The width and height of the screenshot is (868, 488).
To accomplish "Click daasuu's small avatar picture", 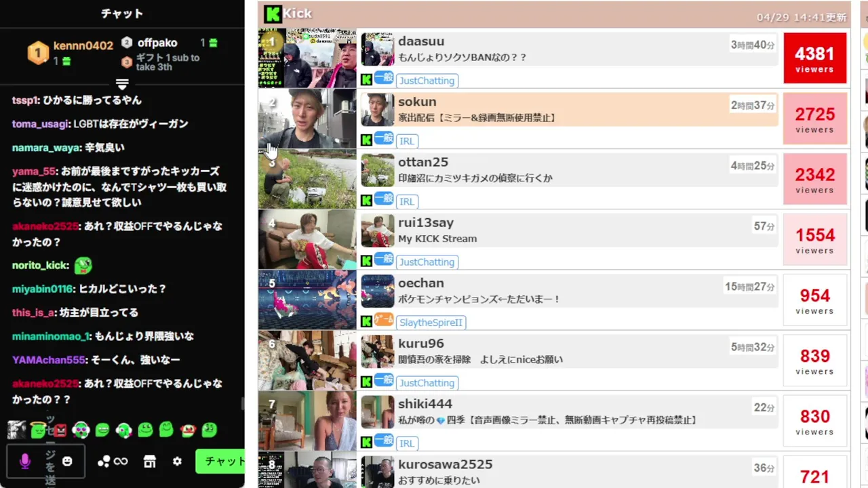I will click(x=378, y=49).
